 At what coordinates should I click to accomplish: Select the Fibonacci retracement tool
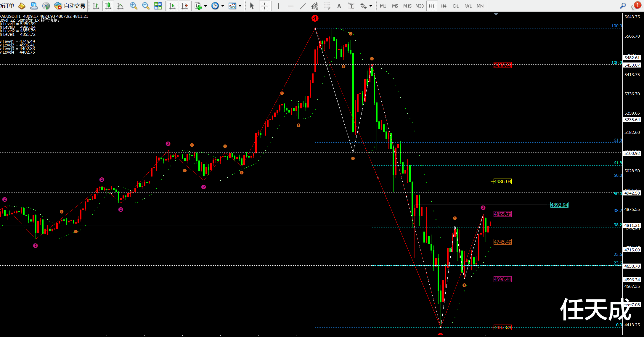(327, 6)
